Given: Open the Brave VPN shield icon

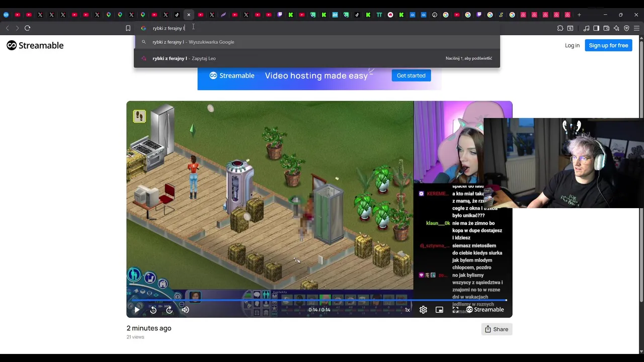Looking at the screenshot, I should pos(626,28).
